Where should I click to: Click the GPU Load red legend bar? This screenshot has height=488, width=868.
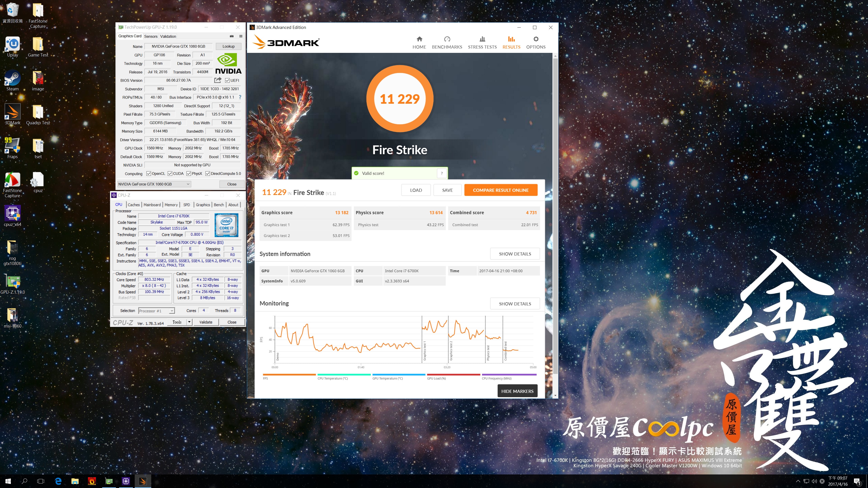point(453,375)
